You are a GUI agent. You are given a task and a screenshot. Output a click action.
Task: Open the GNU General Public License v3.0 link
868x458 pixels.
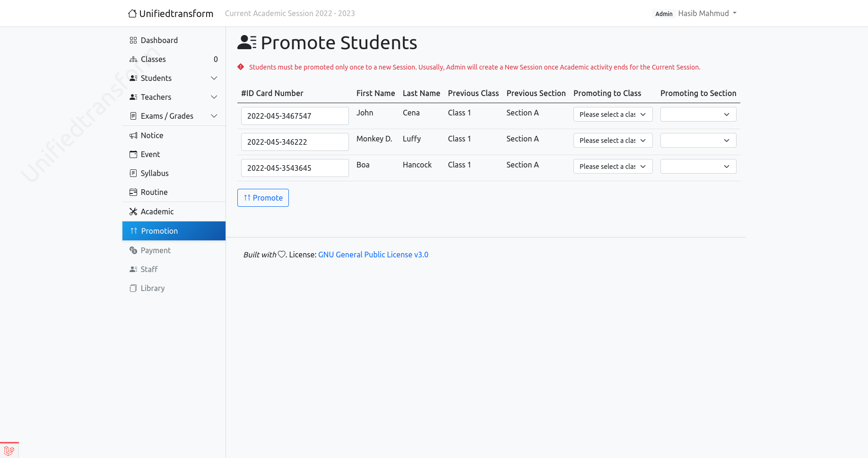coord(373,255)
